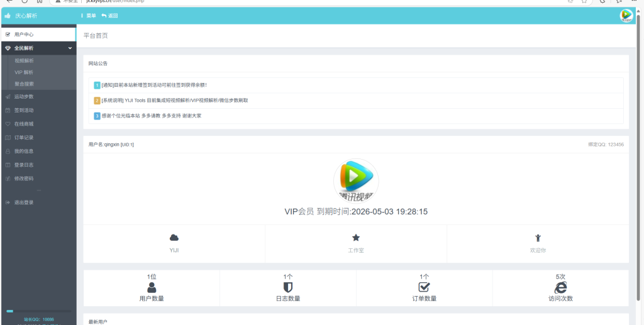Click the Tencent Video profile picture
Screen dimensions: 644x325
tap(356, 181)
